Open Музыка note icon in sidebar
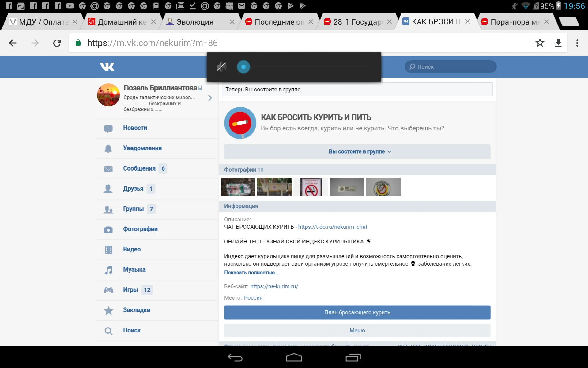 tap(108, 270)
